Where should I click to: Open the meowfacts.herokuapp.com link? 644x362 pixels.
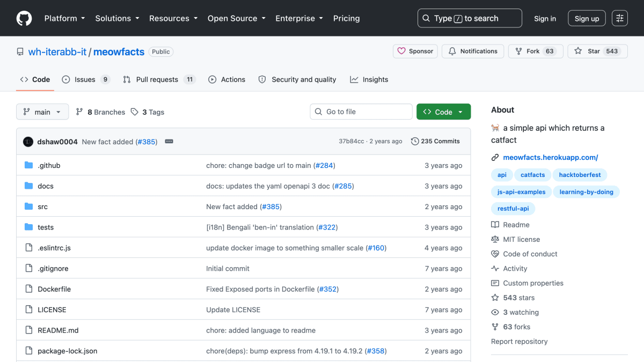coord(551,158)
